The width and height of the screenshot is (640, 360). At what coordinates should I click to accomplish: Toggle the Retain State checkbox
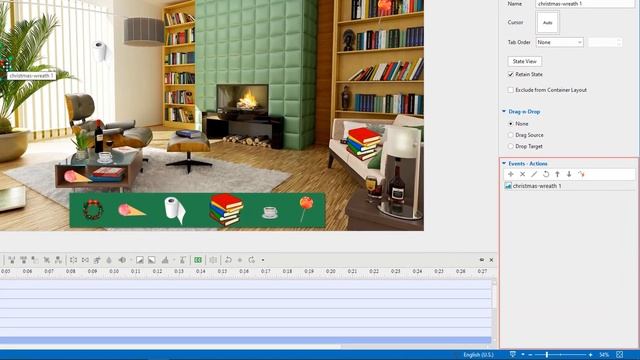coord(511,74)
